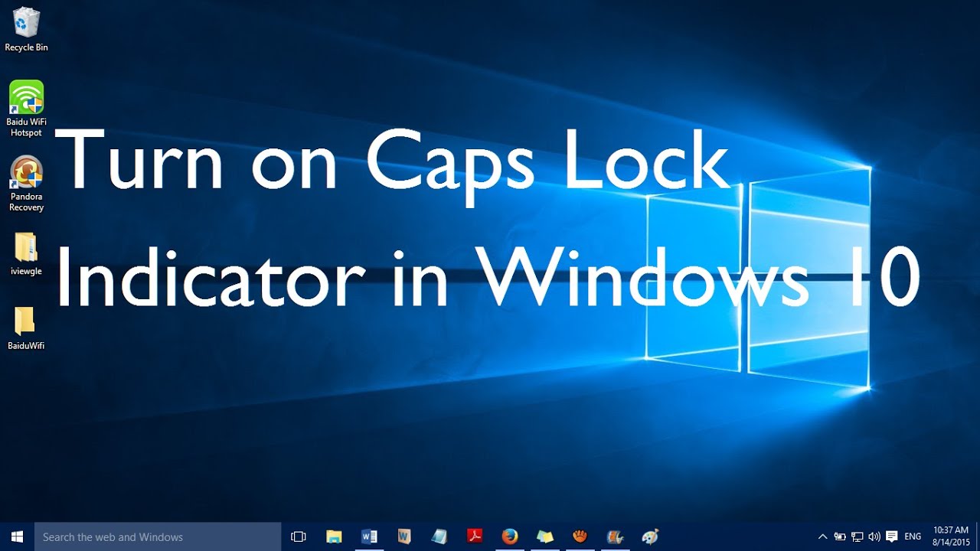The image size is (980, 551).
Task: Expand hidden system tray icons
Action: [822, 536]
